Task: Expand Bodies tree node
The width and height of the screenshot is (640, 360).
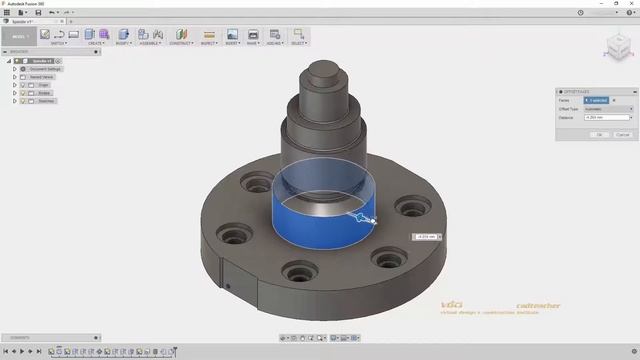Action: 15,93
